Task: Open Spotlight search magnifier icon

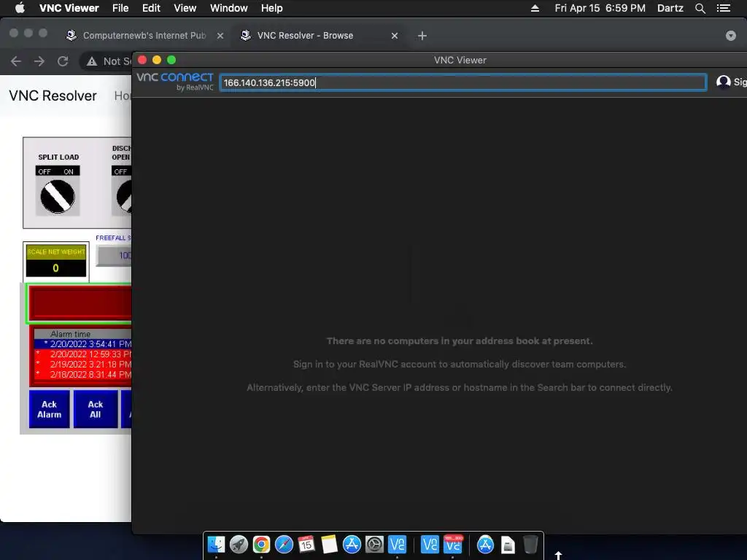Action: (700, 8)
